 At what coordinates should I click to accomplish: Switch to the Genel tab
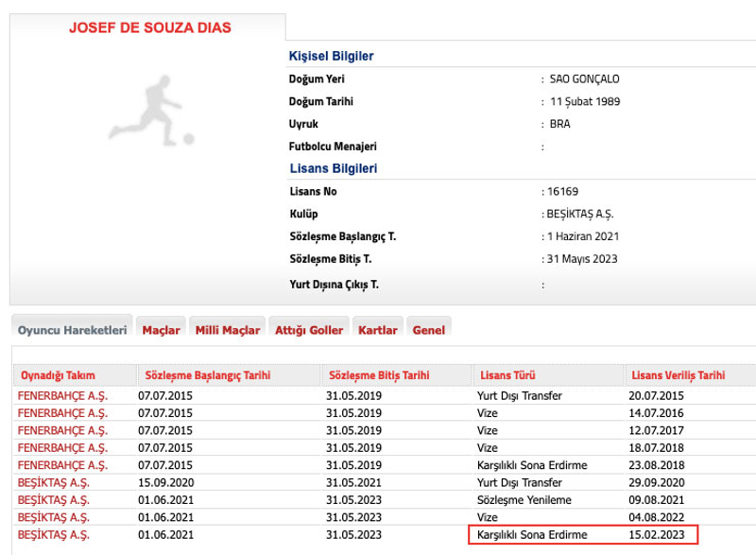tap(428, 330)
